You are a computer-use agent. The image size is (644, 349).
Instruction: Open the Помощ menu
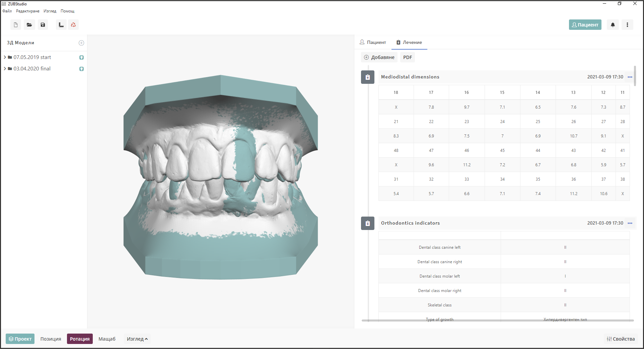point(67,11)
